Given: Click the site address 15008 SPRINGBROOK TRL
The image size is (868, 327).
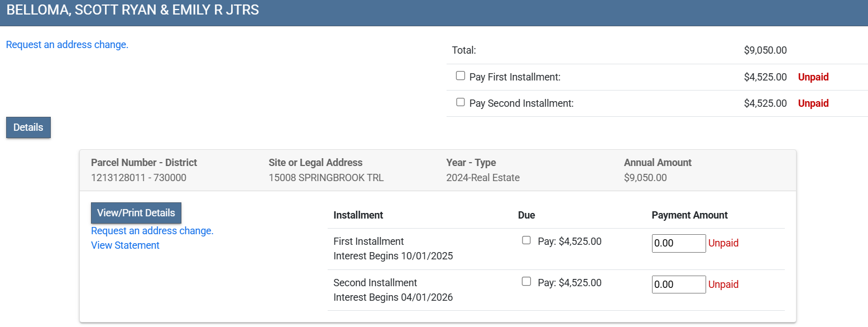Looking at the screenshot, I should (x=326, y=178).
